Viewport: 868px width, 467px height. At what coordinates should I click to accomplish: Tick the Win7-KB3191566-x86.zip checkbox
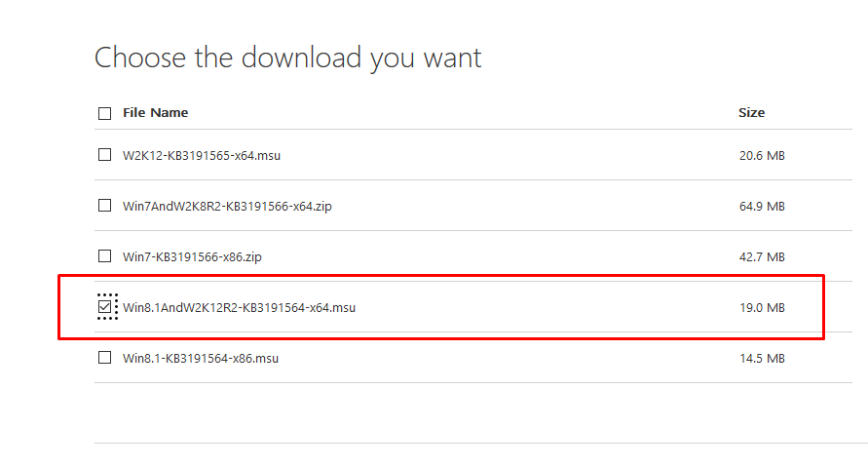tap(104, 256)
